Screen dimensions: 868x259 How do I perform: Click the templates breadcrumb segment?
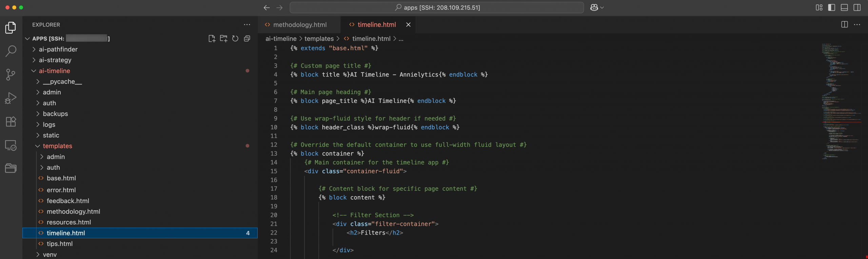pos(319,39)
